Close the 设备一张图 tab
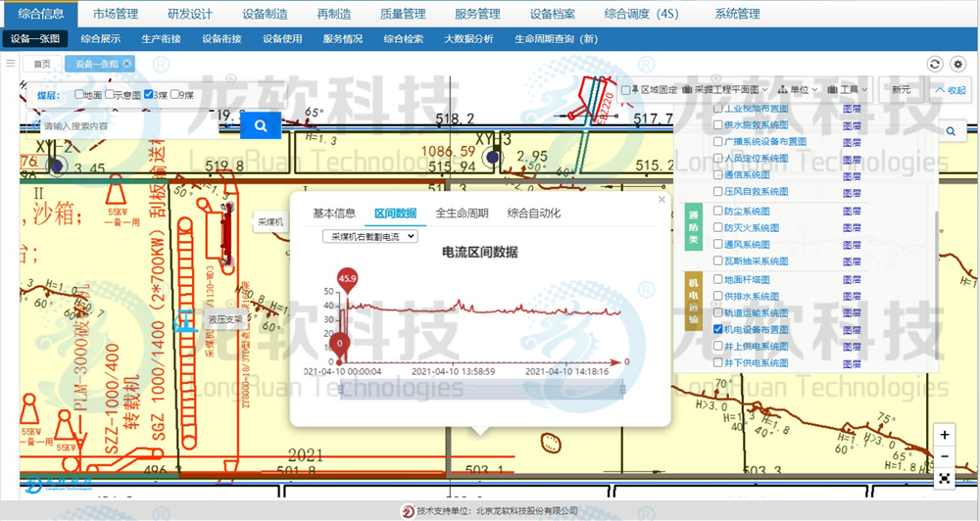The width and height of the screenshot is (980, 521). pyautogui.click(x=127, y=64)
